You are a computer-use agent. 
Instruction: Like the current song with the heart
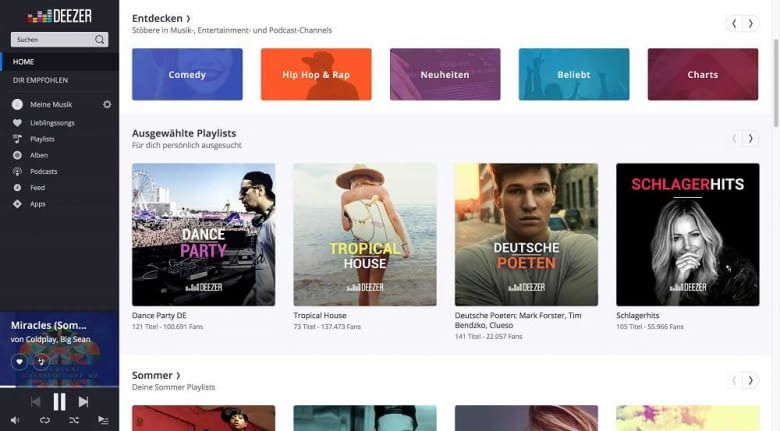coord(19,361)
